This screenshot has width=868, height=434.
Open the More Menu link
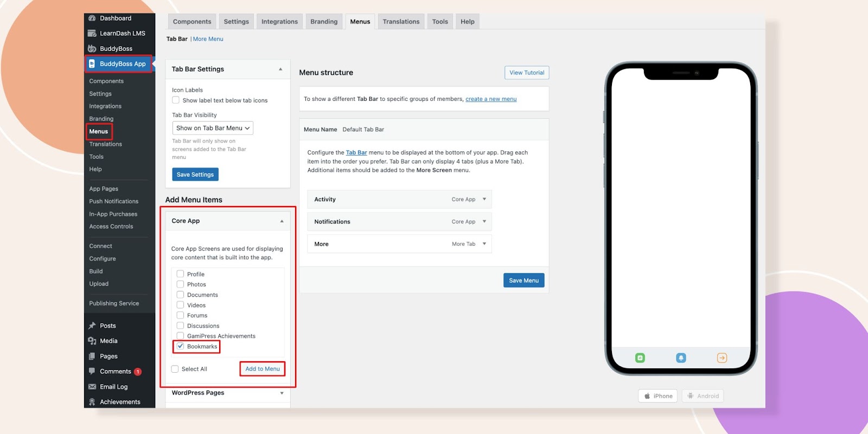pyautogui.click(x=208, y=39)
